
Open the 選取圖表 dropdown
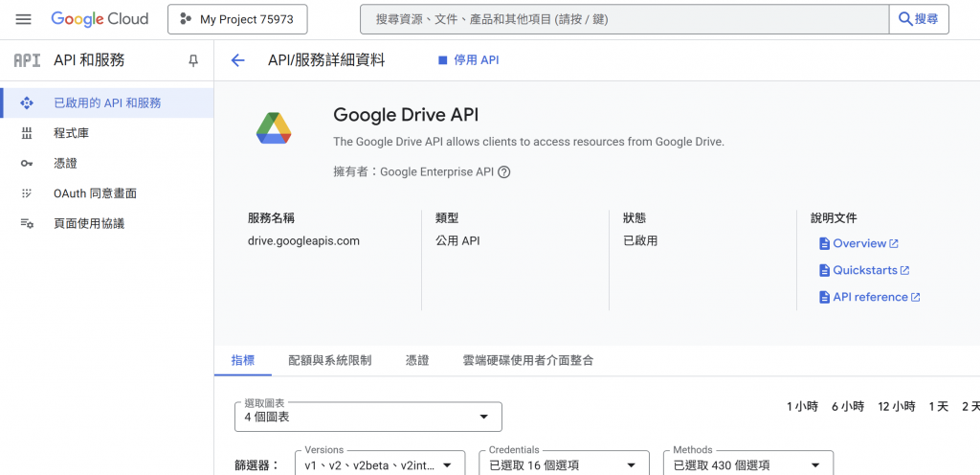[368, 417]
